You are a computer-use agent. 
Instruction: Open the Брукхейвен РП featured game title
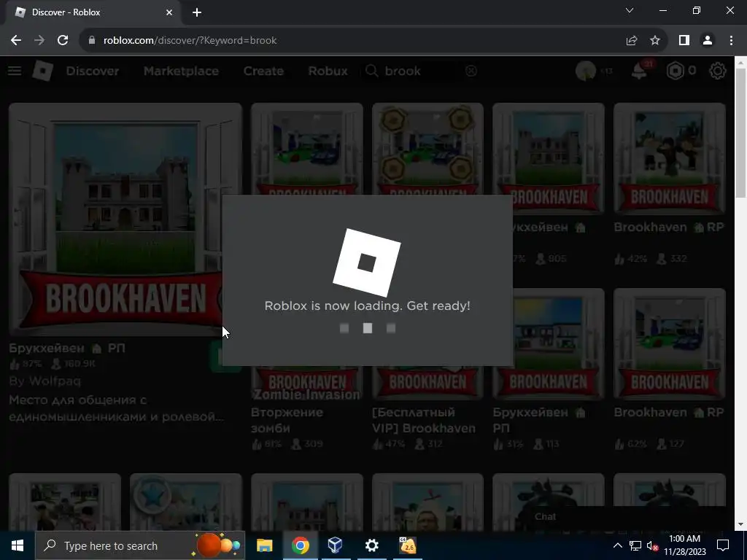[67, 348]
